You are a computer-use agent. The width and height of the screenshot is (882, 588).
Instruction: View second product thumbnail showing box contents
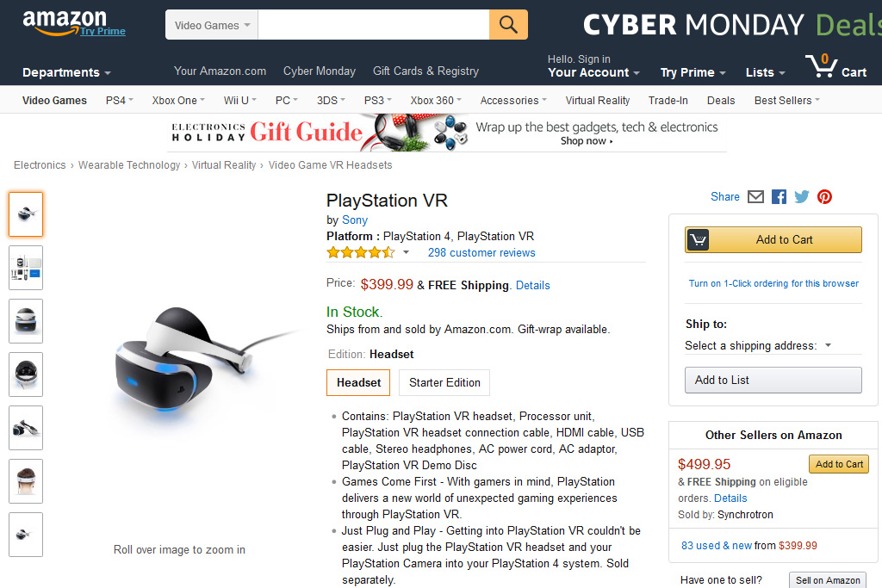(x=26, y=268)
